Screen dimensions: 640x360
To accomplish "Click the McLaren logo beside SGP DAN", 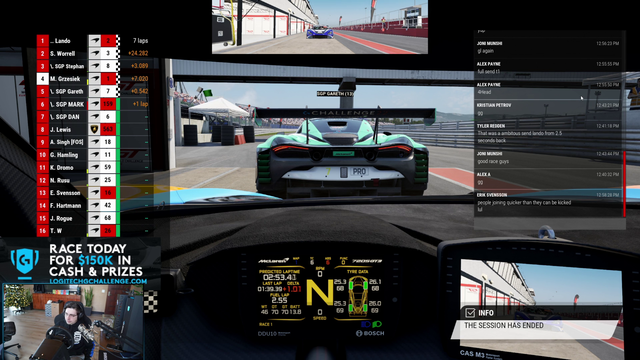I will pos(95,117).
